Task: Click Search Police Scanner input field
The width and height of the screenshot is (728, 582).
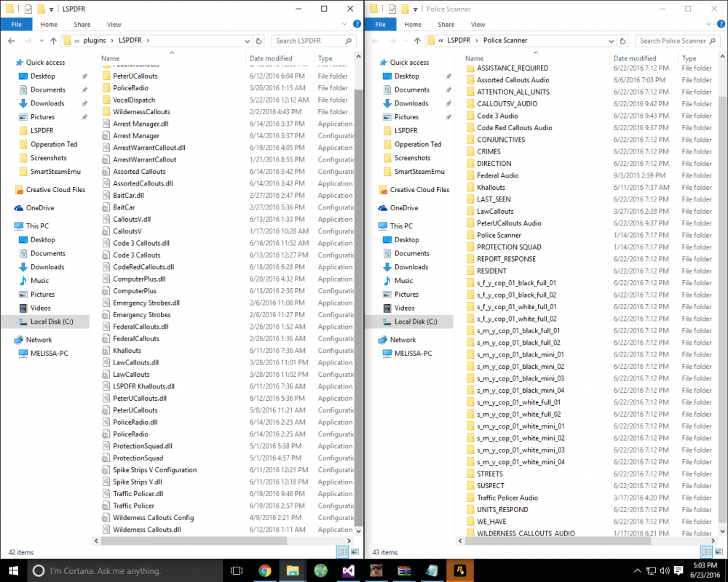Action: [678, 41]
